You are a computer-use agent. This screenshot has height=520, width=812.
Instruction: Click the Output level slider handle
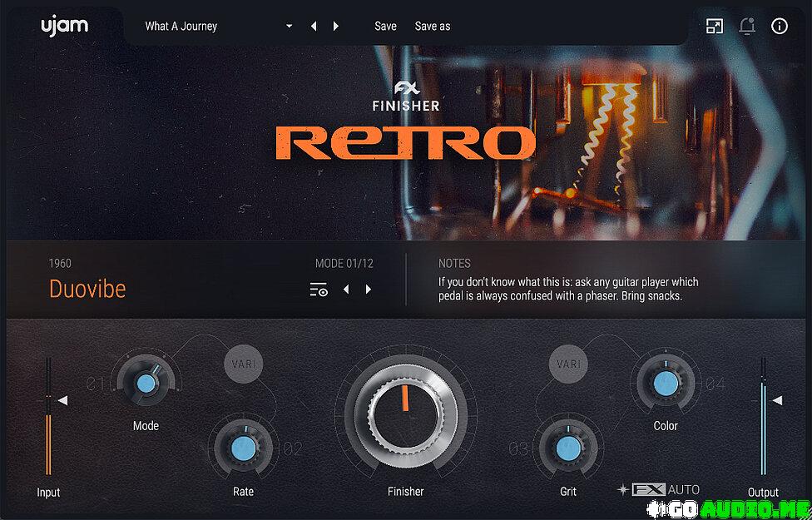pyautogui.click(x=777, y=400)
